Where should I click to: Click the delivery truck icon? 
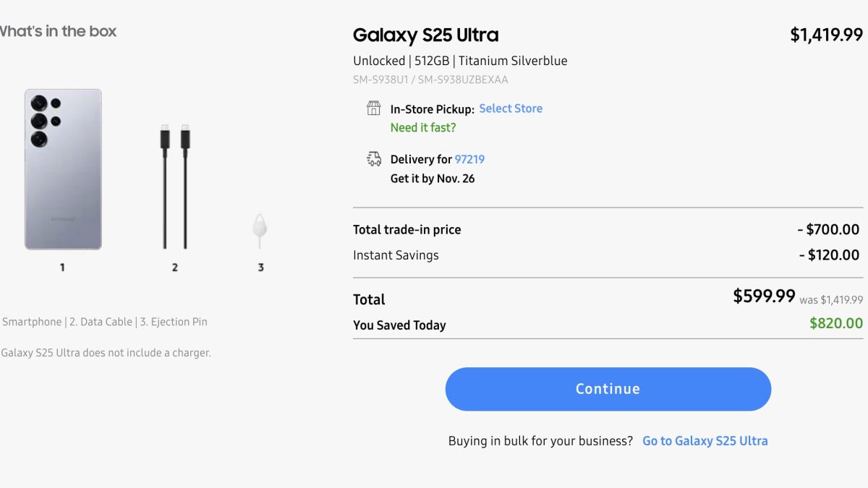[x=373, y=159]
